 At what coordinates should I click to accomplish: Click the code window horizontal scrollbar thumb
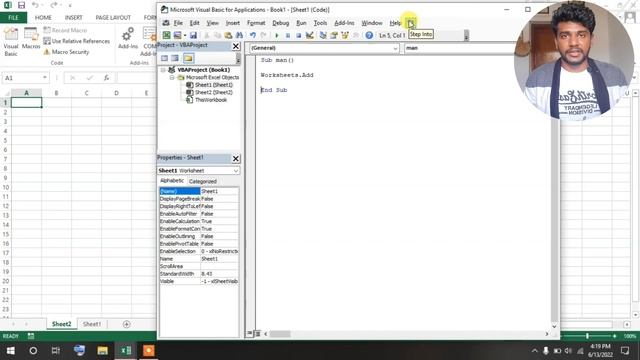click(280, 334)
